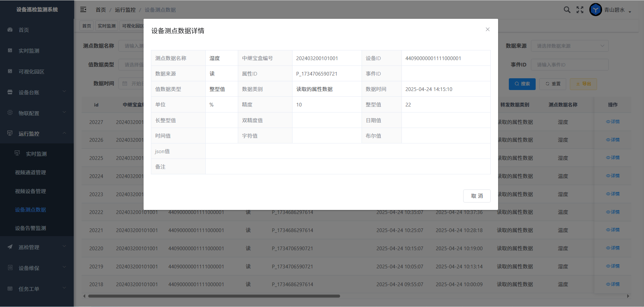Image resolution: width=644 pixels, height=307 pixels.
Task: Click the 事件ID input field
Action: coord(569,65)
